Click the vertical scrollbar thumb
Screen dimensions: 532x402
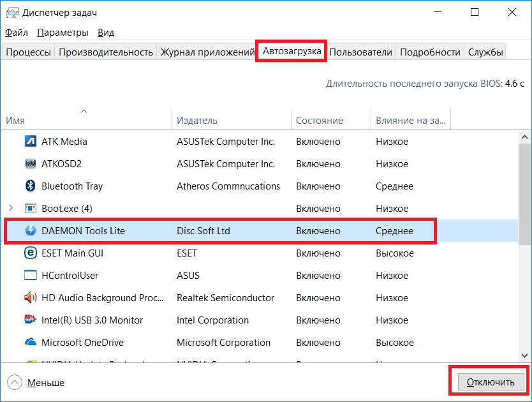[x=524, y=193]
